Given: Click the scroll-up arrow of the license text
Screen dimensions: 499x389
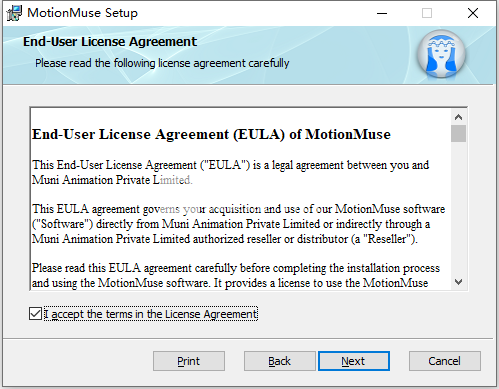Looking at the screenshot, I should point(458,117).
